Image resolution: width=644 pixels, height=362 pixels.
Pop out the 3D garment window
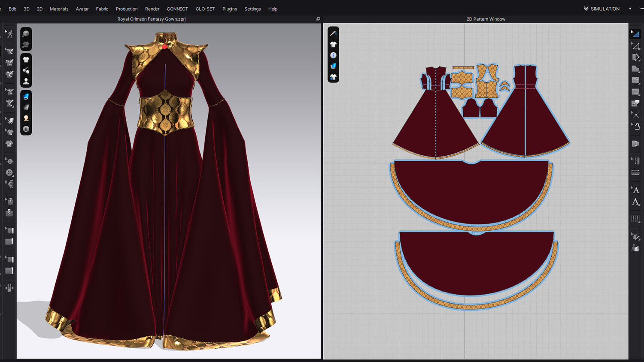click(x=318, y=19)
